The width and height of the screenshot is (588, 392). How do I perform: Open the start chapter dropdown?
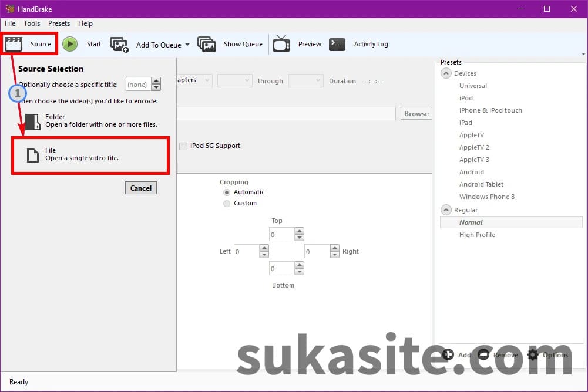tap(235, 80)
